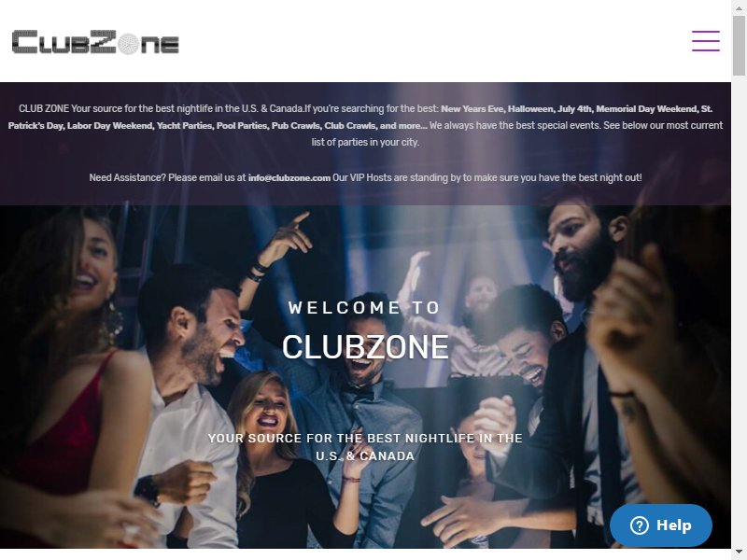The image size is (747, 560).
Task: Open the purple hamburger menu
Action: click(x=706, y=41)
